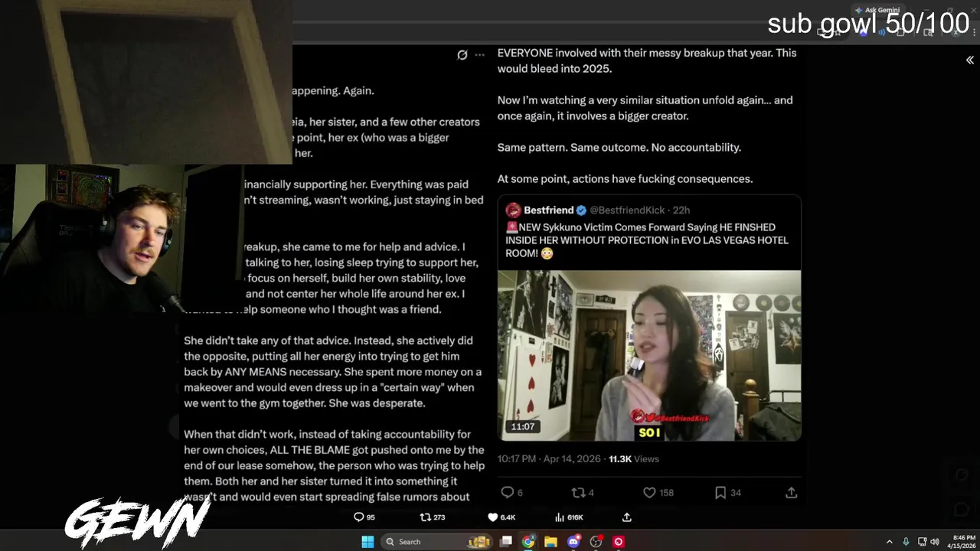This screenshot has height=551, width=980.
Task: Click the reply icon showing 95
Action: 364,517
